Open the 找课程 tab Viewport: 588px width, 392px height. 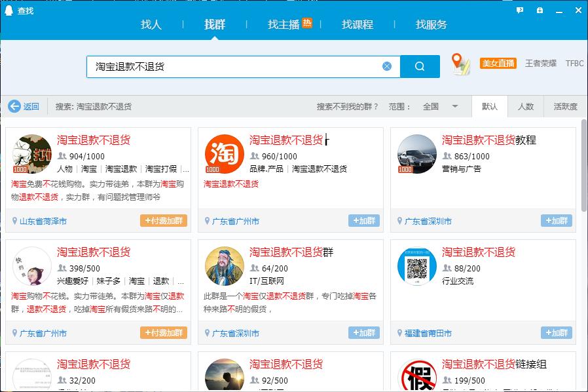click(x=357, y=25)
